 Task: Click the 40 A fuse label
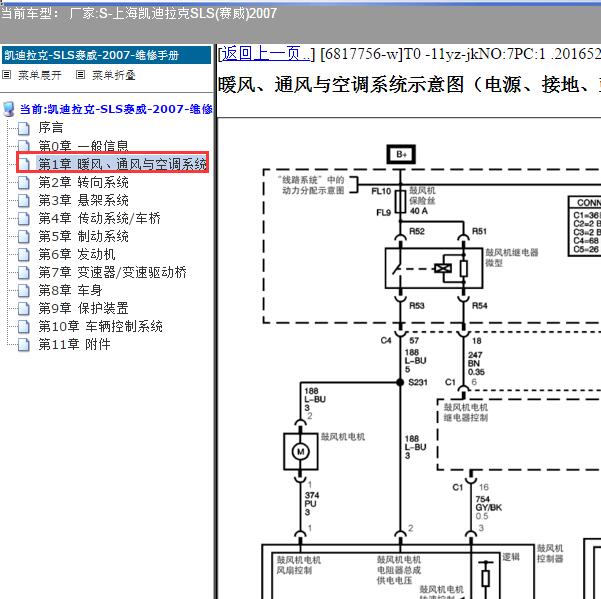(x=419, y=211)
